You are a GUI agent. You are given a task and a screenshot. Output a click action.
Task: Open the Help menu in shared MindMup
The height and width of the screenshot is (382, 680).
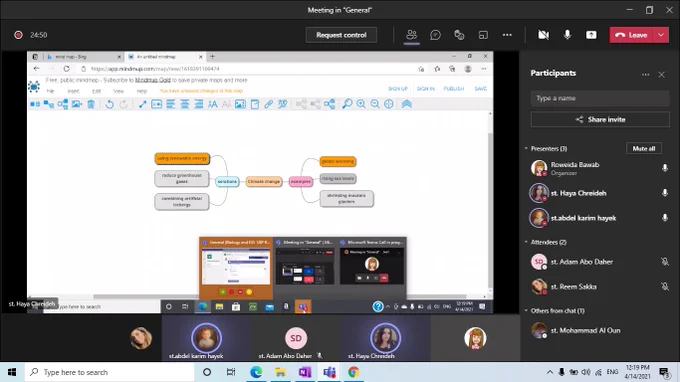[142, 91]
